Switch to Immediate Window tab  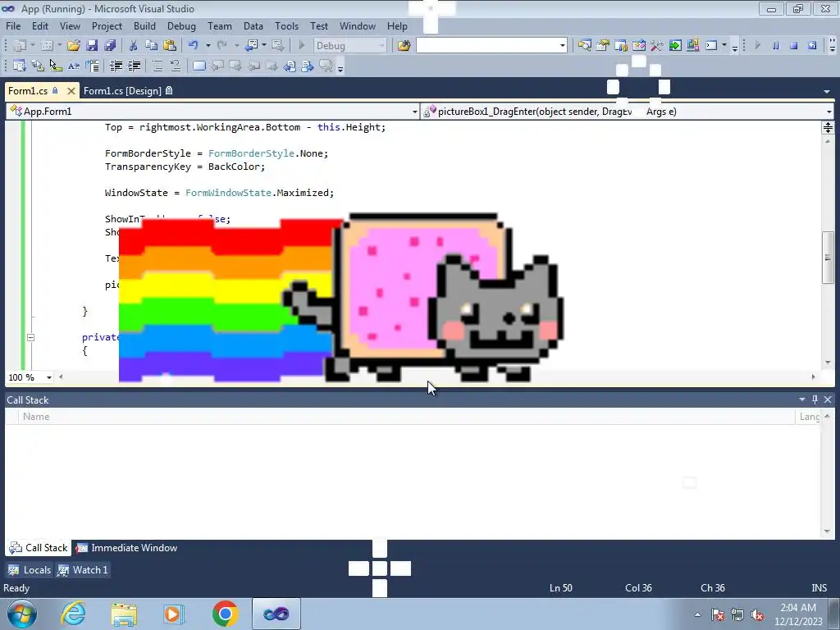click(x=126, y=547)
